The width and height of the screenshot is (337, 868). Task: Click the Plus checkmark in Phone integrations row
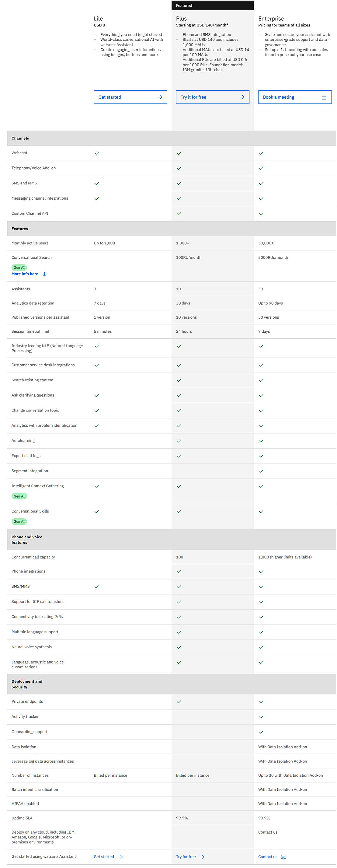[x=179, y=572]
